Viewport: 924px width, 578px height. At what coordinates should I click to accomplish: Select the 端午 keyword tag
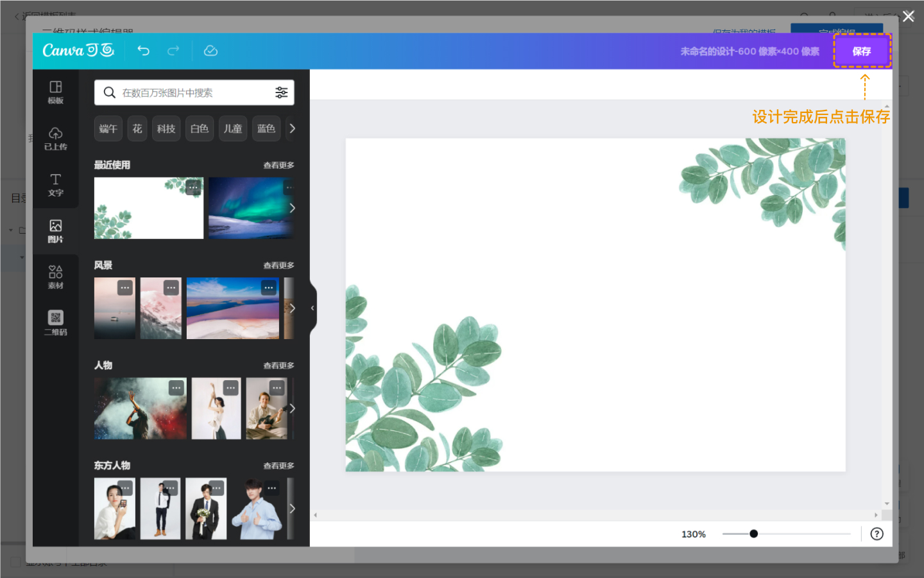108,128
